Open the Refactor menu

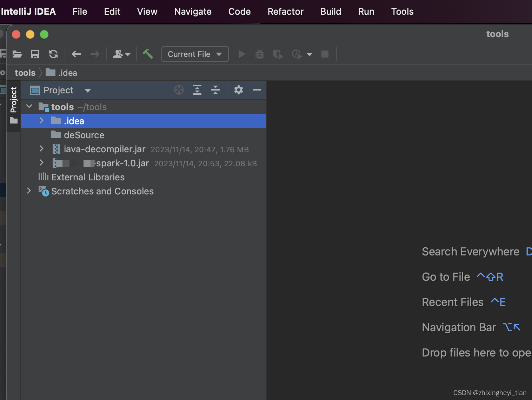click(285, 12)
